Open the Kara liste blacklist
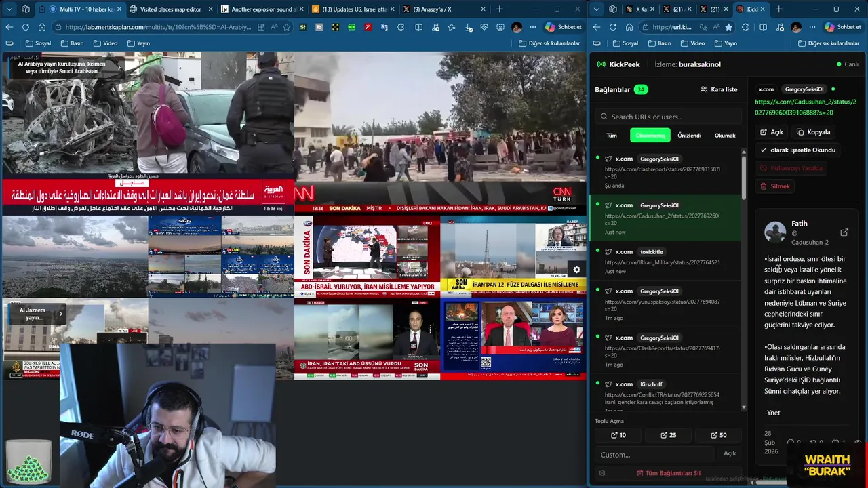868x488 pixels. 719,89
